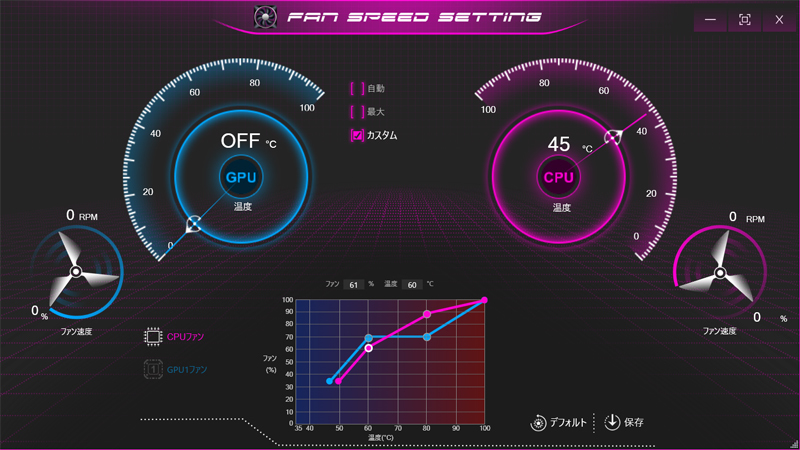Select the blue GPU curve point at 60°C
The height and width of the screenshot is (450, 800).
pos(368,338)
